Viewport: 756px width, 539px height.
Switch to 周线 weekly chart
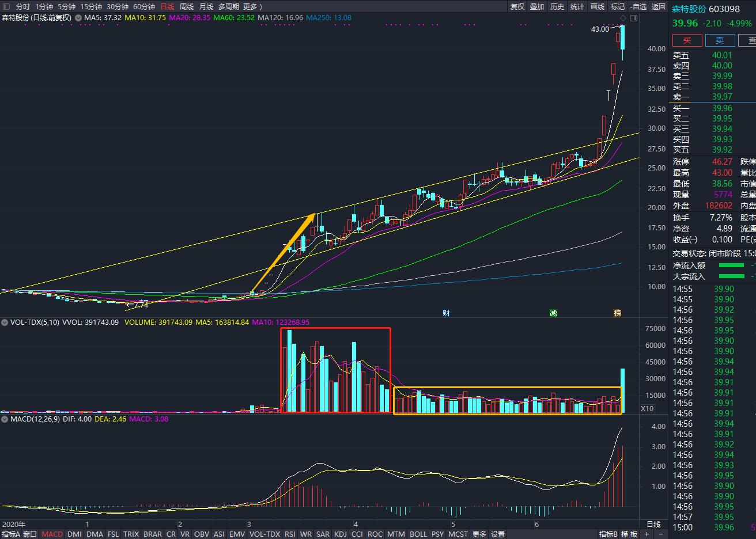[187, 6]
